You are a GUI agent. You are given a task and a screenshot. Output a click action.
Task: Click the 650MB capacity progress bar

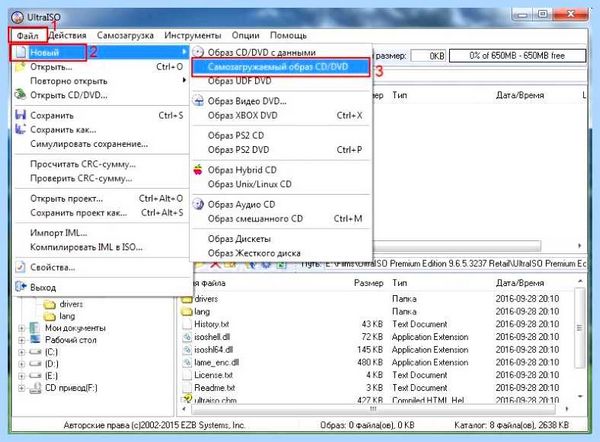coord(517,55)
